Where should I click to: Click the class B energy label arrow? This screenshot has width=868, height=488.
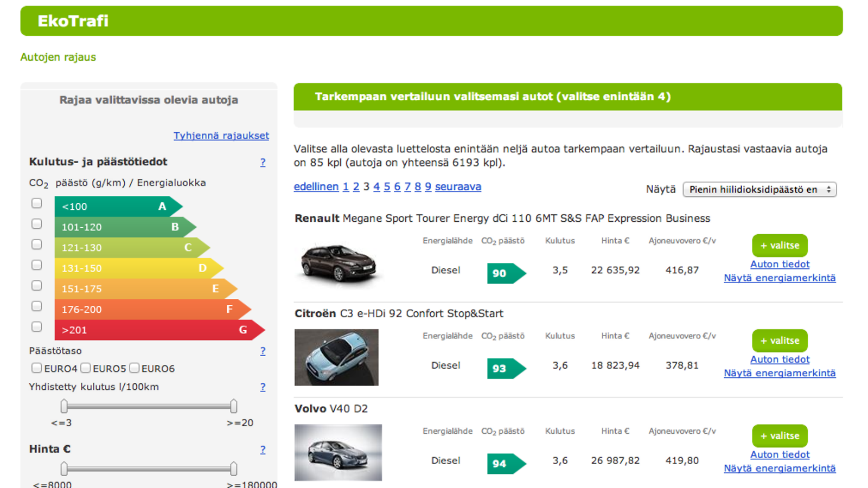click(125, 227)
